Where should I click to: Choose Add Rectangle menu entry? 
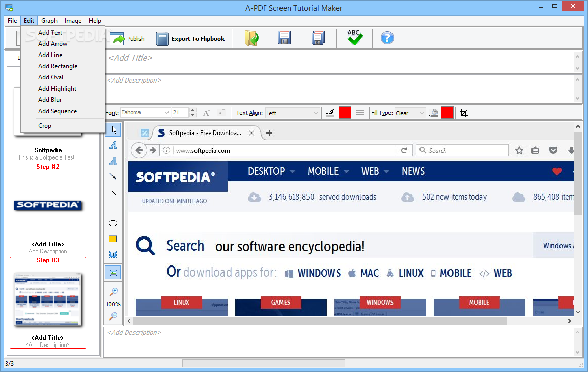pos(63,66)
